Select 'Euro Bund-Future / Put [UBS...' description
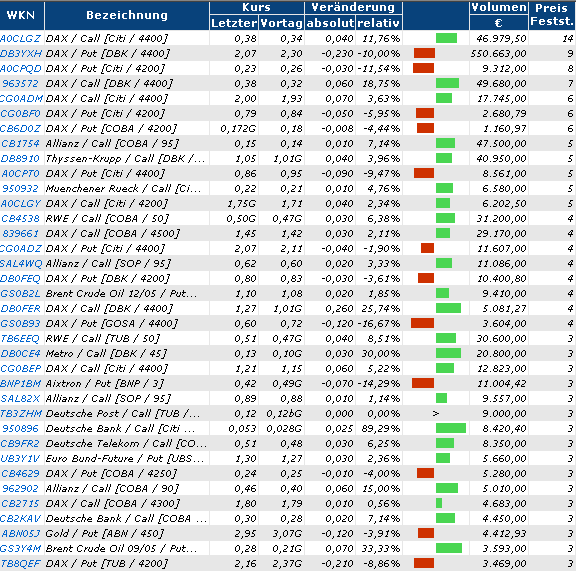576x571 pixels. 125,459
